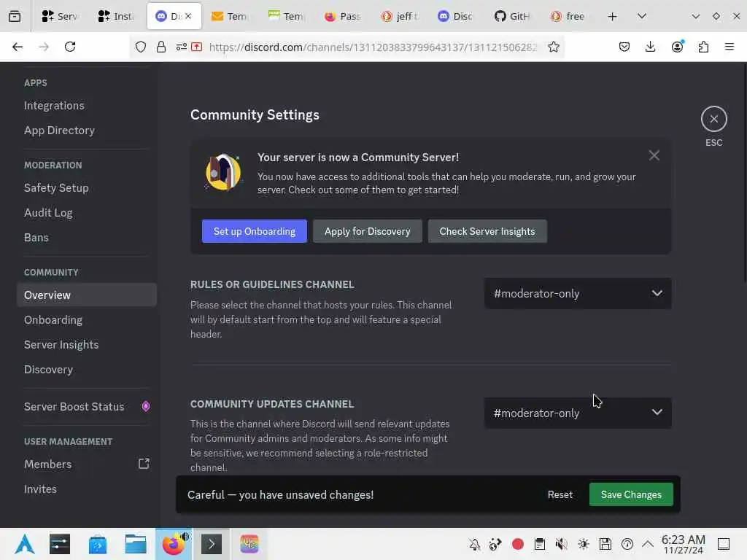Click Set up Onboarding button
Image resolution: width=747 pixels, height=560 pixels.
pos(255,231)
